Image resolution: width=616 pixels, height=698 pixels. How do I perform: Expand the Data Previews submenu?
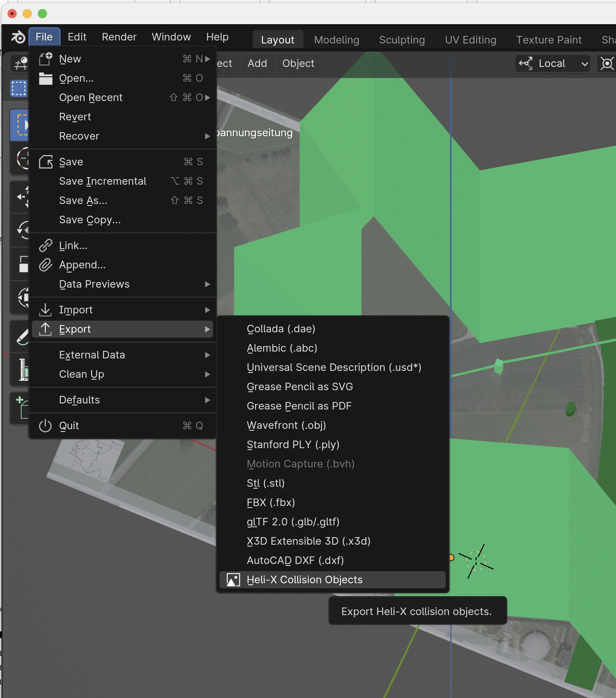207,284
